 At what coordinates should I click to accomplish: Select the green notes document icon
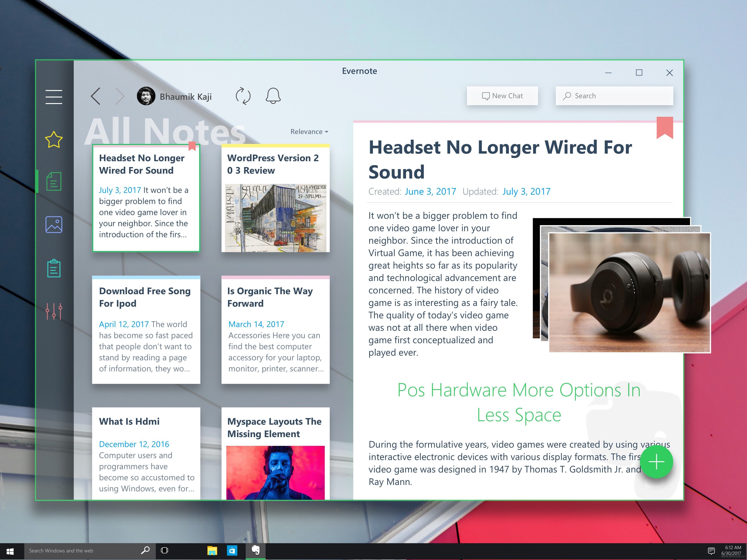(x=54, y=182)
